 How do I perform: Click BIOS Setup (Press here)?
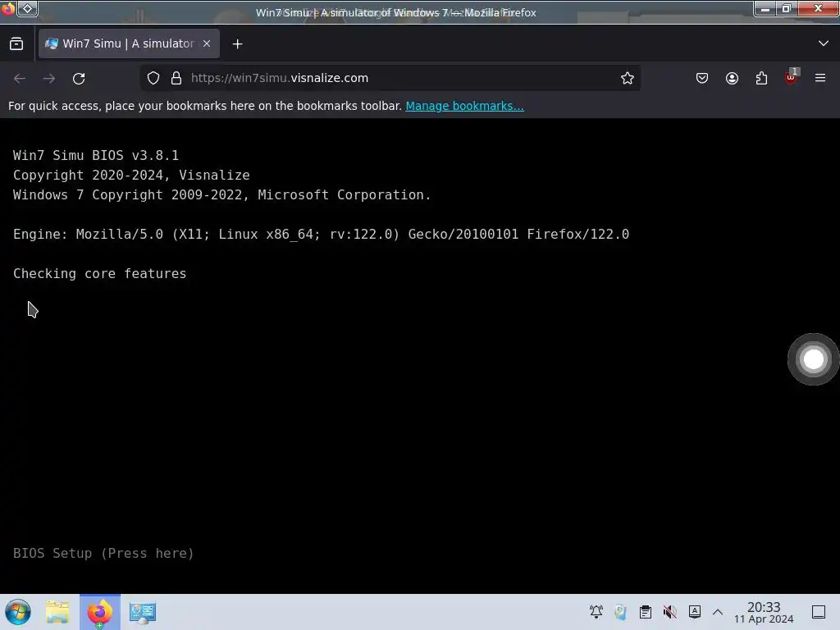103,553
